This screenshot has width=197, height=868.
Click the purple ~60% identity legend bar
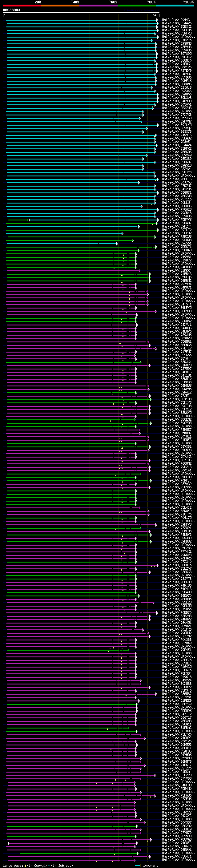click(99, 6)
